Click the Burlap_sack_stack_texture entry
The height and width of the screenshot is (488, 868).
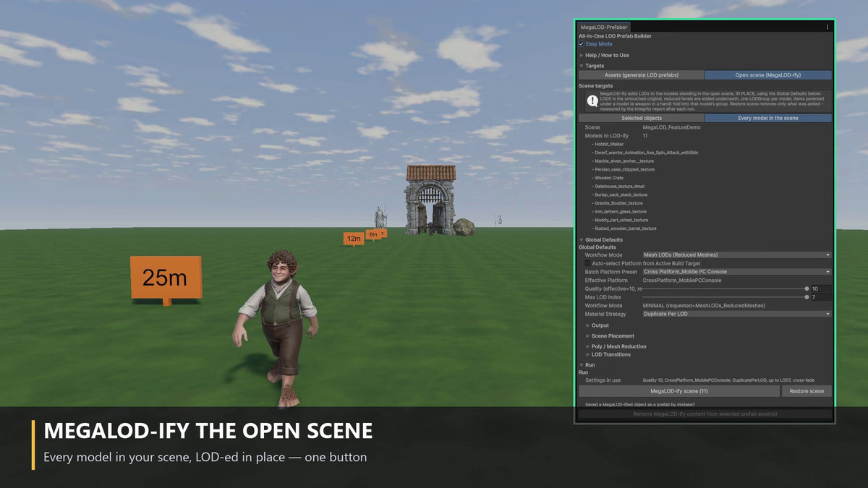(619, 194)
